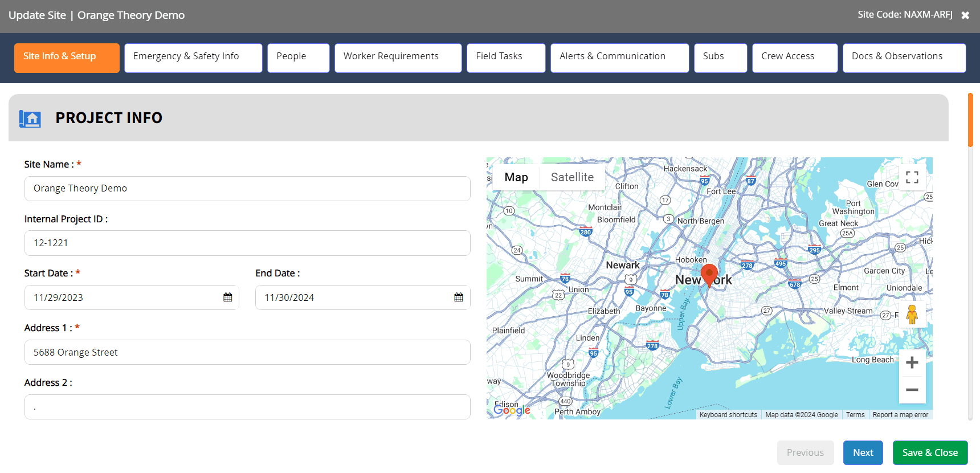The height and width of the screenshot is (473, 980).
Task: Click the Valley Stream label on the map
Action: click(848, 311)
